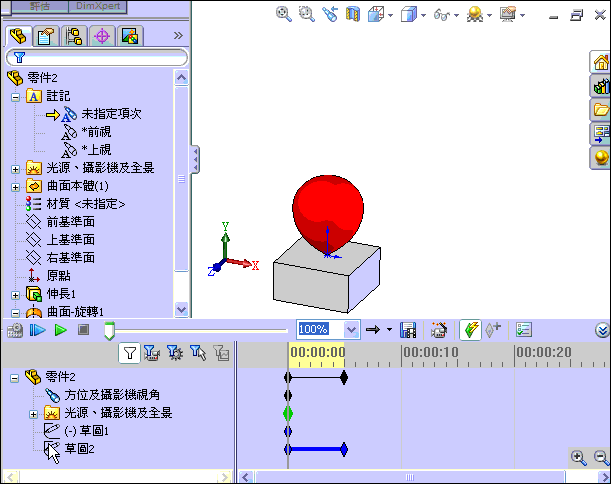Toggle the Filter Selected button
This screenshot has height=484, width=611.
(x=198, y=353)
